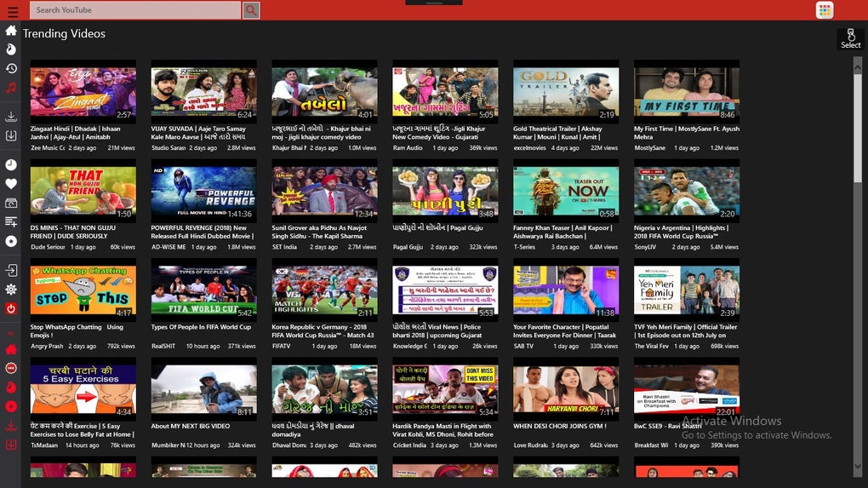Open the hamburger menu
This screenshot has width=868, height=488.
pyautogui.click(x=12, y=11)
